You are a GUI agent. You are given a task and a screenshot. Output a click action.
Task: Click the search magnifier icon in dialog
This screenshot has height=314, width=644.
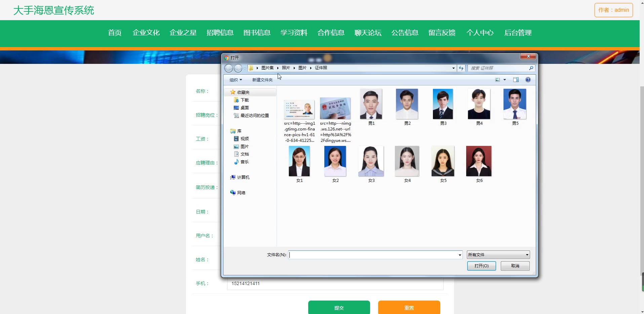click(531, 68)
